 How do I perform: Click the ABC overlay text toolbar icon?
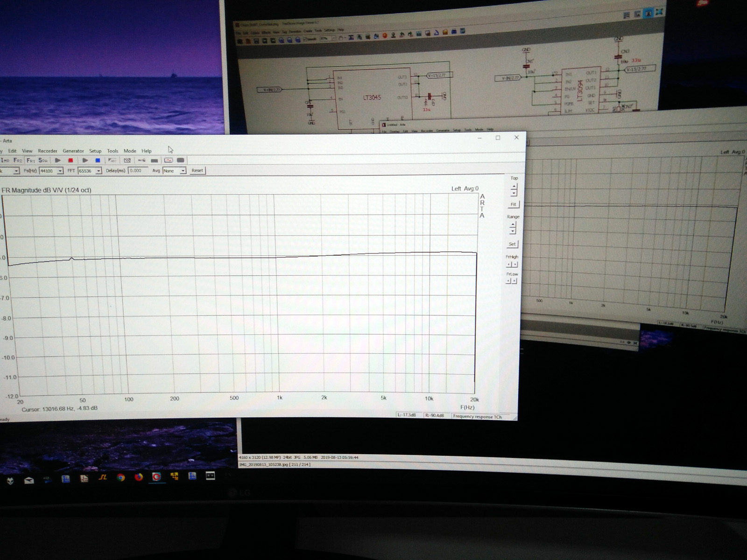(113, 160)
